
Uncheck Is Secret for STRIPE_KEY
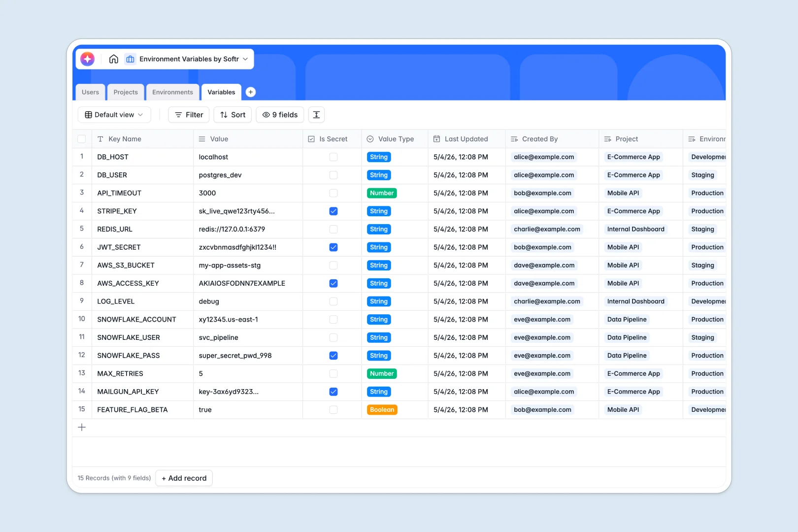coord(333,211)
